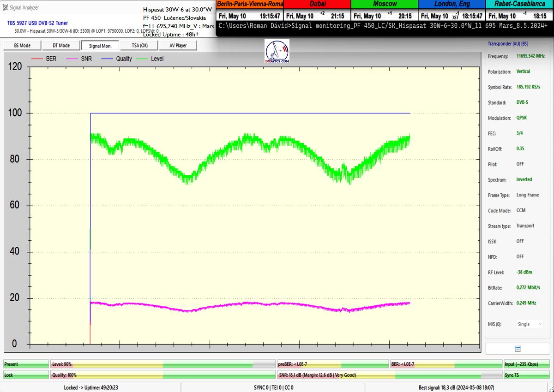Click the Present status indicator
This screenshot has height=392, width=554.
click(x=26, y=364)
